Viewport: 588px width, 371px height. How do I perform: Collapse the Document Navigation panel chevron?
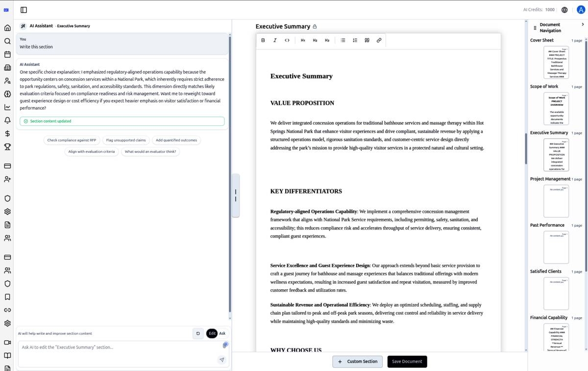(x=583, y=24)
